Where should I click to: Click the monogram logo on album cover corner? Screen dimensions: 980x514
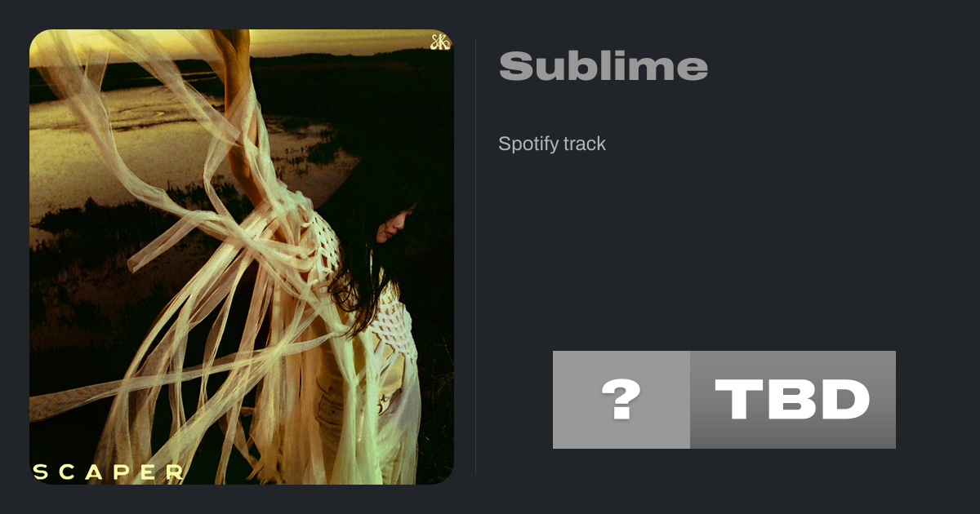tap(440, 42)
